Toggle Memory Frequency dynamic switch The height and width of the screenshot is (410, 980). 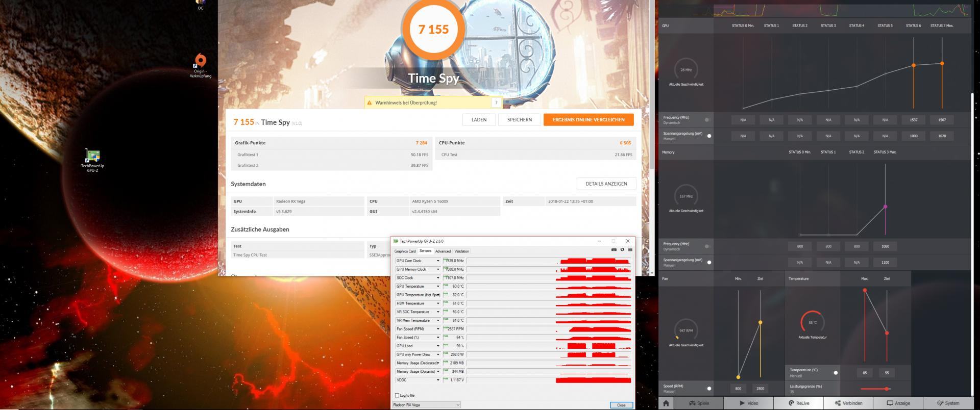click(x=707, y=246)
